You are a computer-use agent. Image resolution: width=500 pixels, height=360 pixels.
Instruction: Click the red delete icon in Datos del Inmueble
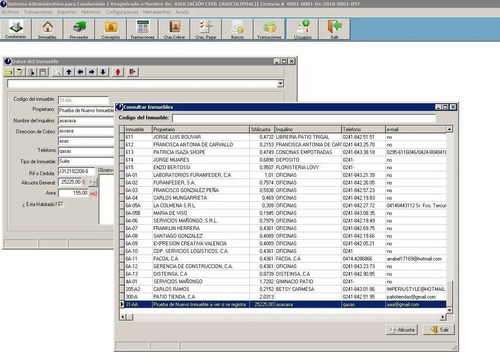click(x=118, y=72)
